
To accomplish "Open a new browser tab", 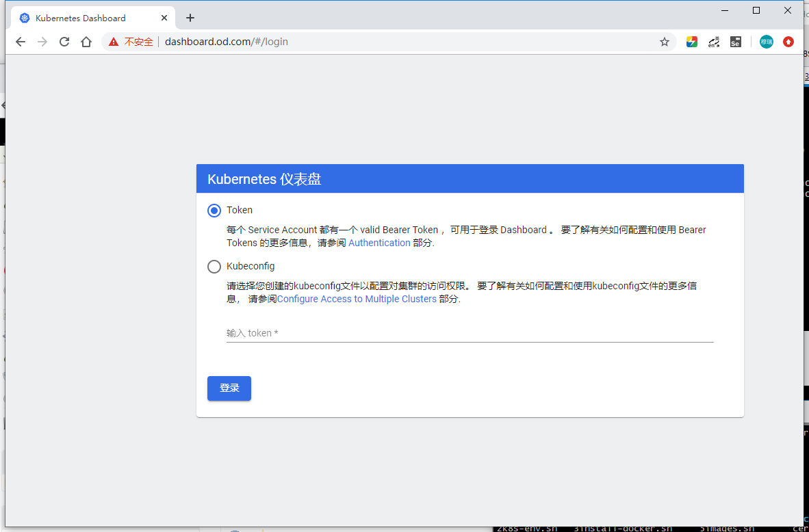I will pos(190,18).
